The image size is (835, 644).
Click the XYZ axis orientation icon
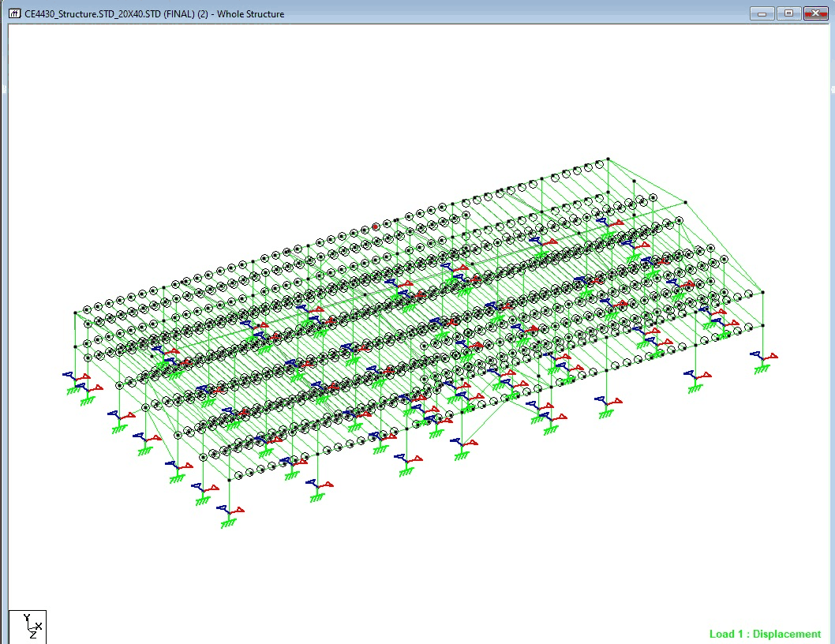[28, 627]
